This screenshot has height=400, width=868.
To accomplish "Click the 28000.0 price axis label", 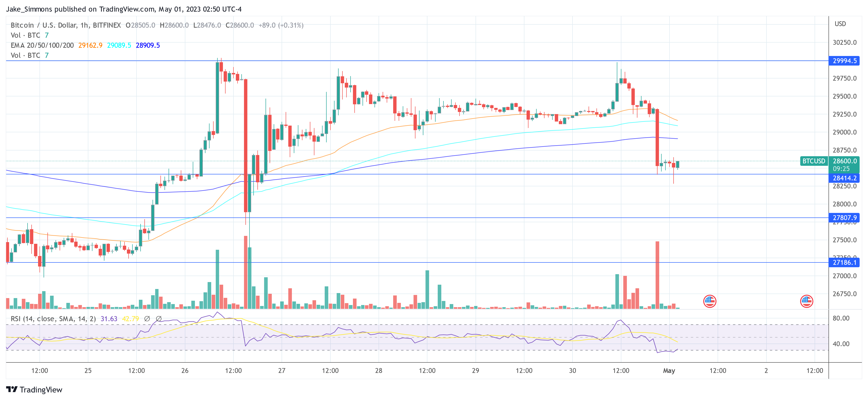I will (844, 204).
